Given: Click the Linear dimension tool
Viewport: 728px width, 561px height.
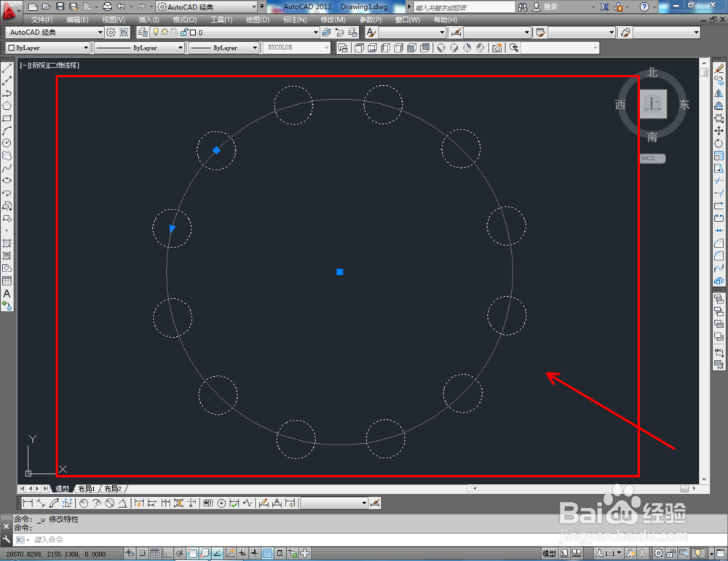Looking at the screenshot, I should (x=28, y=503).
